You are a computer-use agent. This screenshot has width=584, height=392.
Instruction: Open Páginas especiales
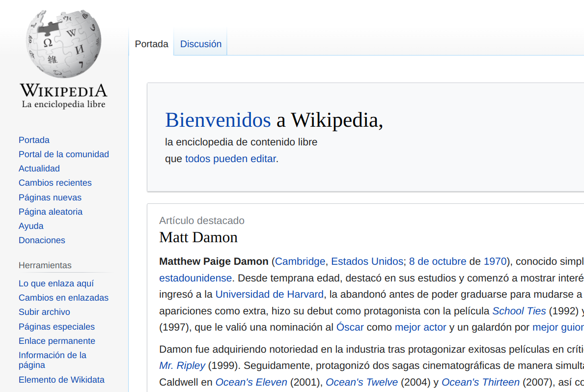point(56,326)
